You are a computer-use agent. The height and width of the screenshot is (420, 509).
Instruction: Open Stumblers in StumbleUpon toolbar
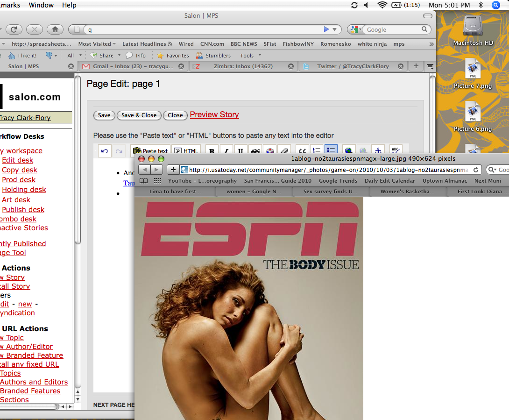tap(213, 56)
